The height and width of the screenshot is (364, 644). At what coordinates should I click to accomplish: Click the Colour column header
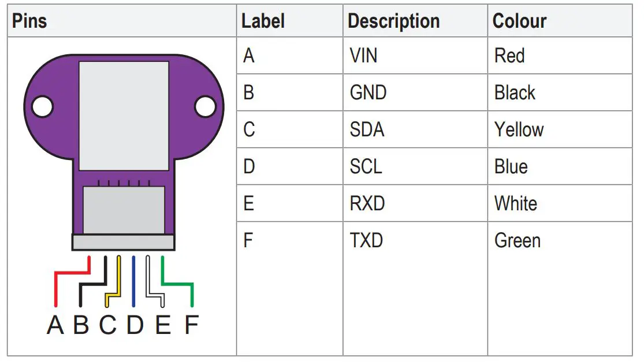[x=519, y=21]
